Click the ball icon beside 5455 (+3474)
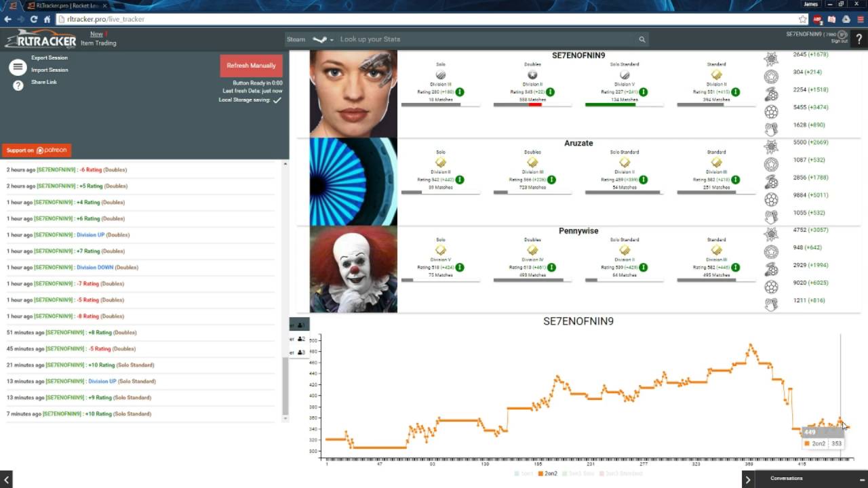 [771, 112]
